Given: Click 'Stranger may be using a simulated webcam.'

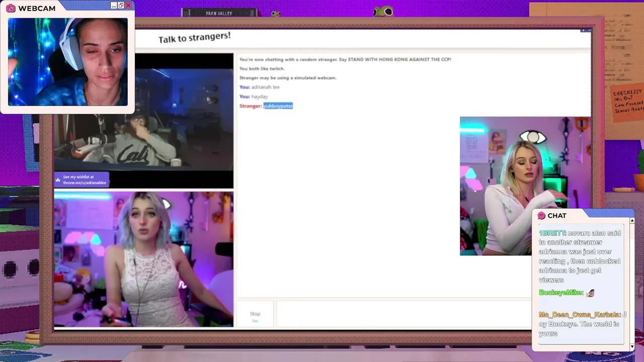Looking at the screenshot, I should pyautogui.click(x=288, y=78).
